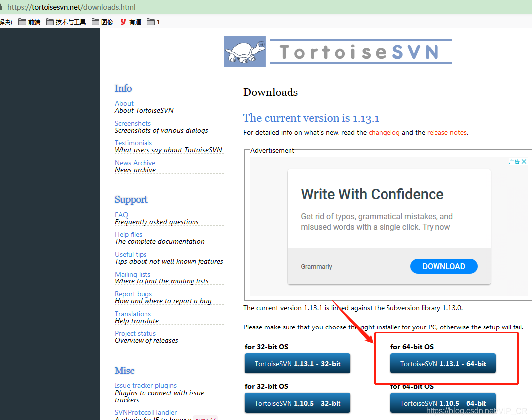Click 'for 32-bit OS' label above 1.13.1

coord(266,347)
